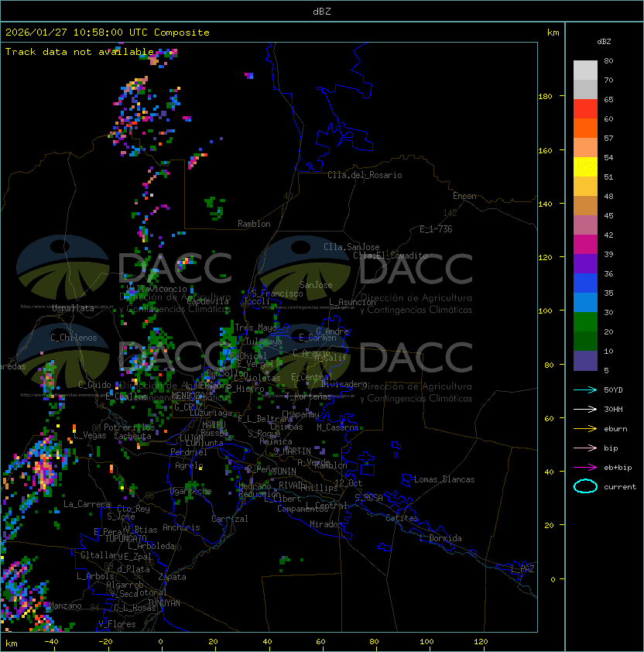Click the Carrizal map label
644x652 pixels.
click(230, 519)
